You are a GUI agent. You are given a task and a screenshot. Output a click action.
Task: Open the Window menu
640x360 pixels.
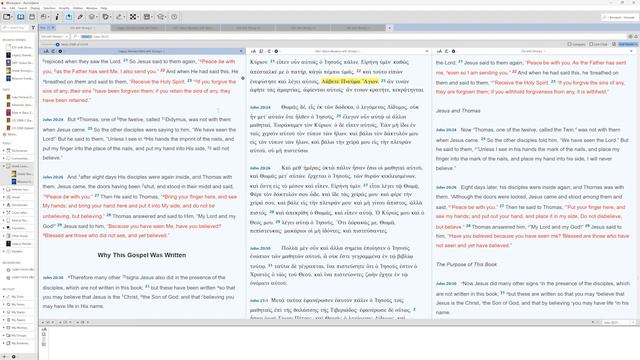[92, 8]
